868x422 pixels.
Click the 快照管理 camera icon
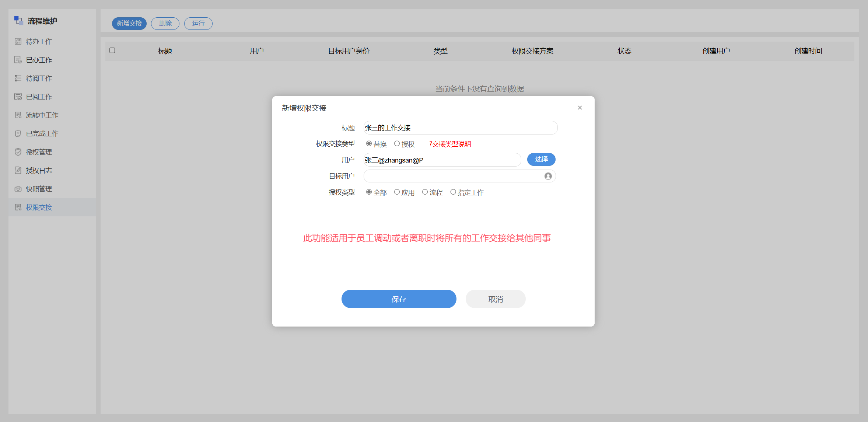click(18, 189)
